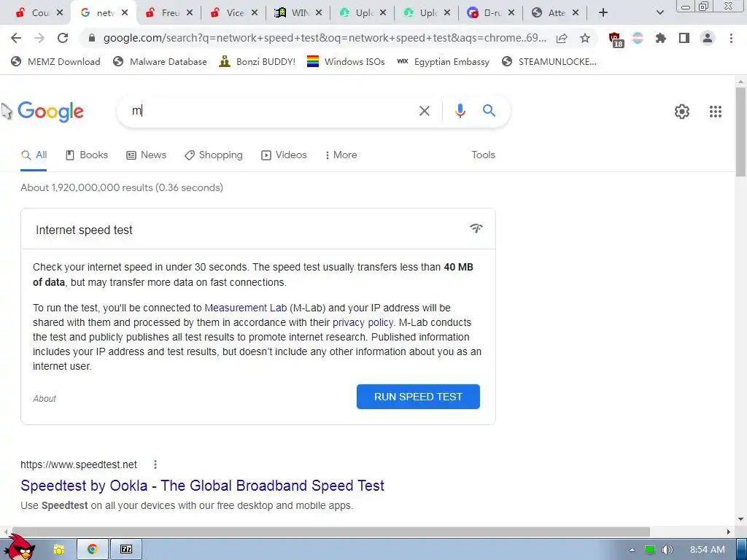Click the vertical scrollbar thumb
The height and width of the screenshot is (560, 747).
(741, 132)
